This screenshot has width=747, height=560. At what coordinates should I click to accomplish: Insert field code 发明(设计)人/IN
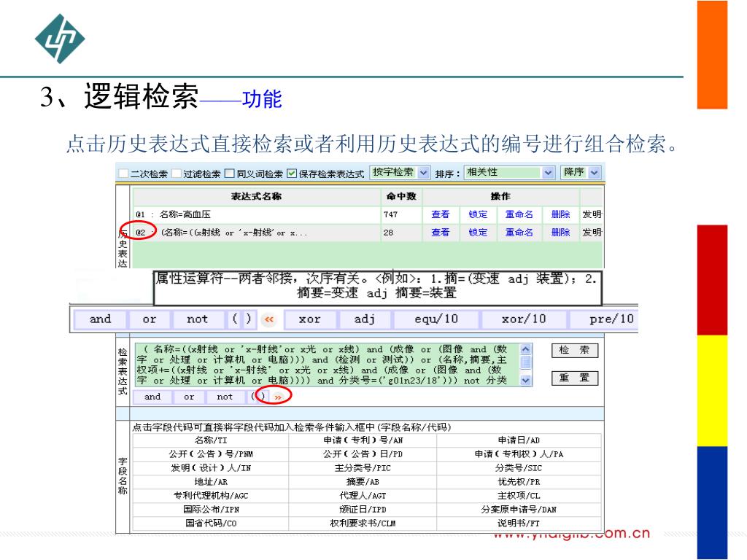tap(211, 468)
